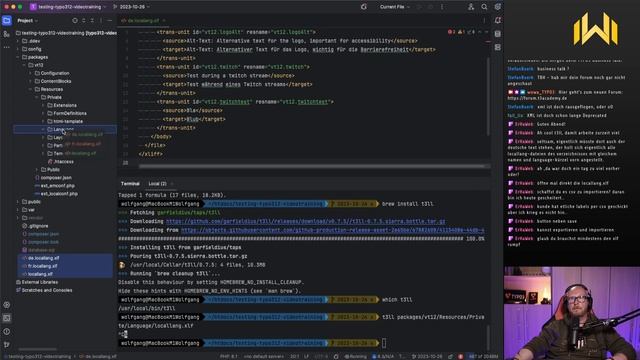Click the LF line separator widget

(x=307, y=357)
